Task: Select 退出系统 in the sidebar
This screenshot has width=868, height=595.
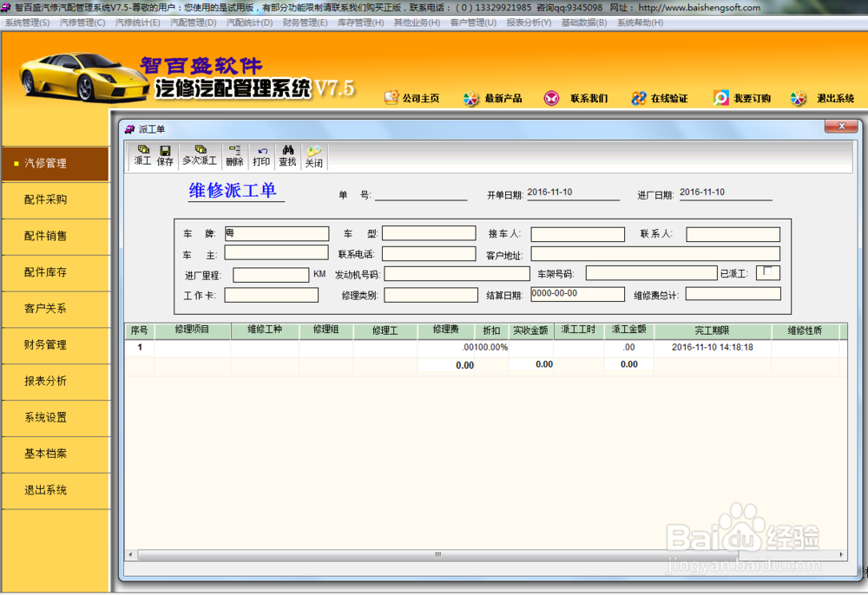Action: coord(56,490)
